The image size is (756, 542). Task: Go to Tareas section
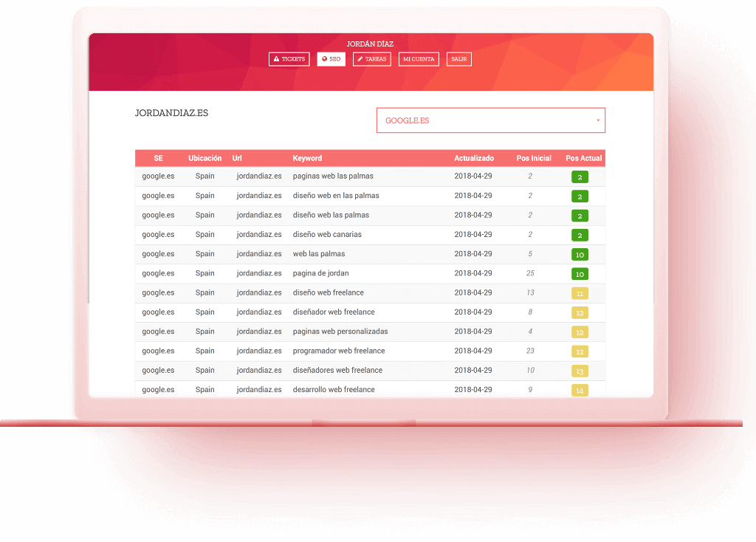tap(372, 59)
